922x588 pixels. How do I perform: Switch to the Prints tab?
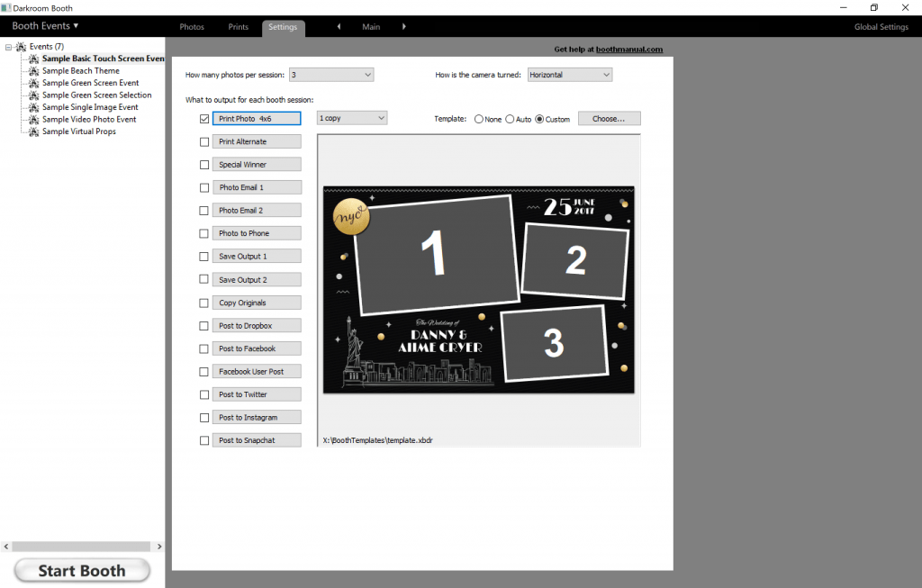[238, 26]
